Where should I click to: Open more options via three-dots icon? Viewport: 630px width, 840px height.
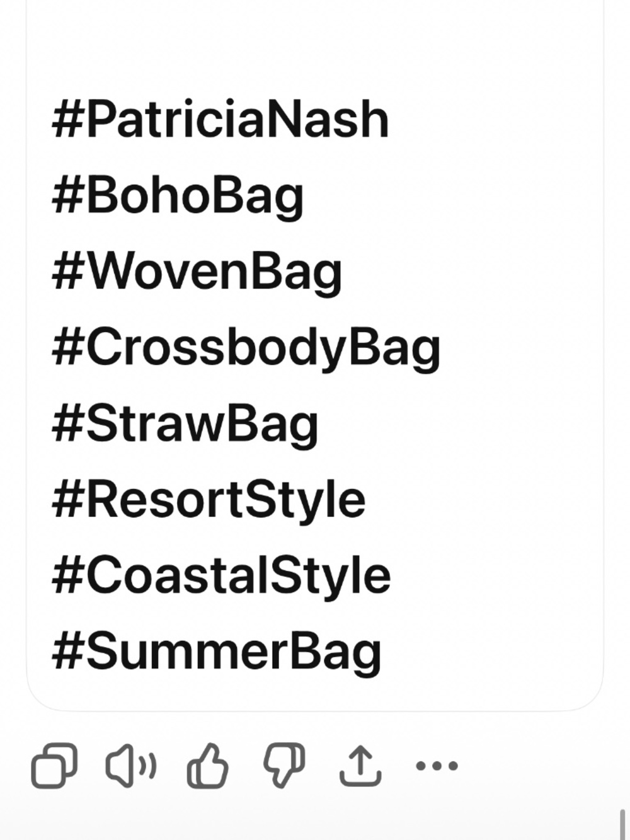[x=437, y=766]
